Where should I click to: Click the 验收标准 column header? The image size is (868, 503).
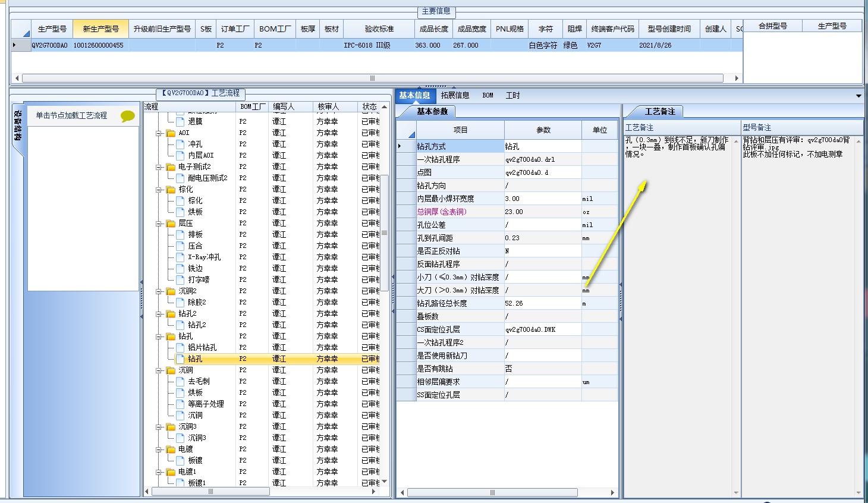coord(379,29)
